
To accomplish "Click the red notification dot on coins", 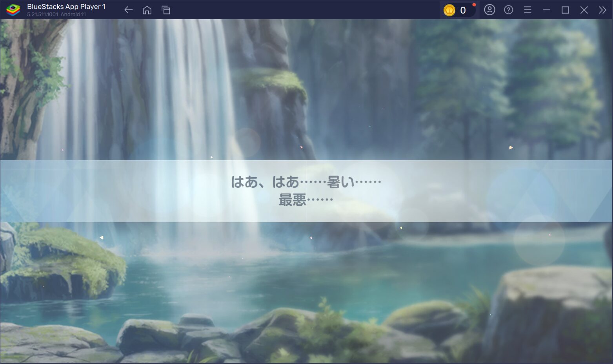I will 474,5.
